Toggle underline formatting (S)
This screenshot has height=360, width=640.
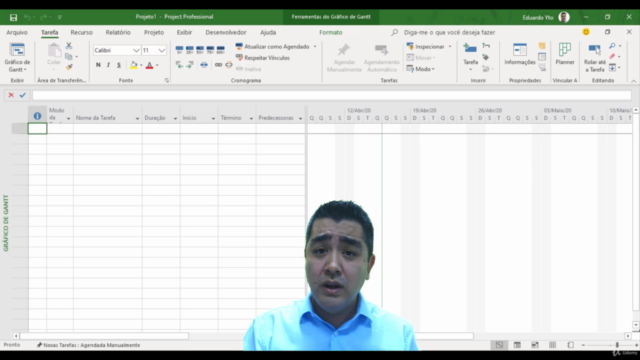point(119,65)
